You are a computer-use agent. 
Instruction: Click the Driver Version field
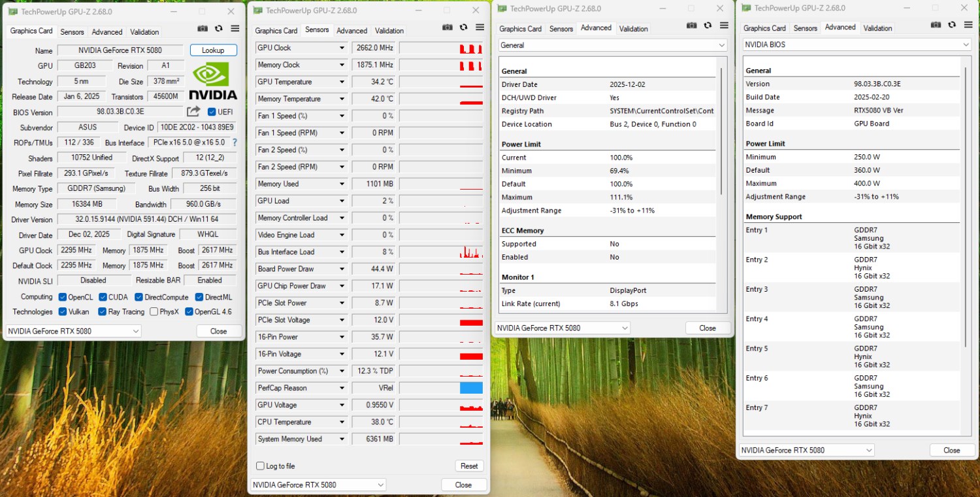[x=147, y=220]
